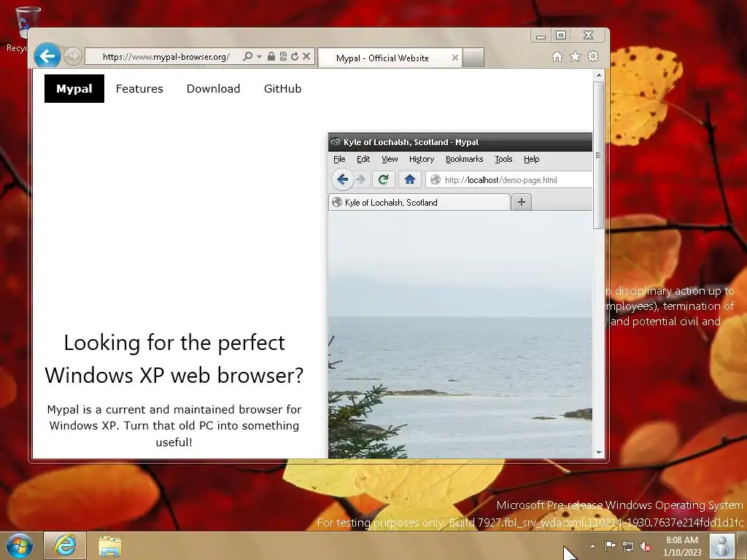747x560 pixels.
Task: Launch Internet Explorer from the taskbar
Action: (x=65, y=545)
